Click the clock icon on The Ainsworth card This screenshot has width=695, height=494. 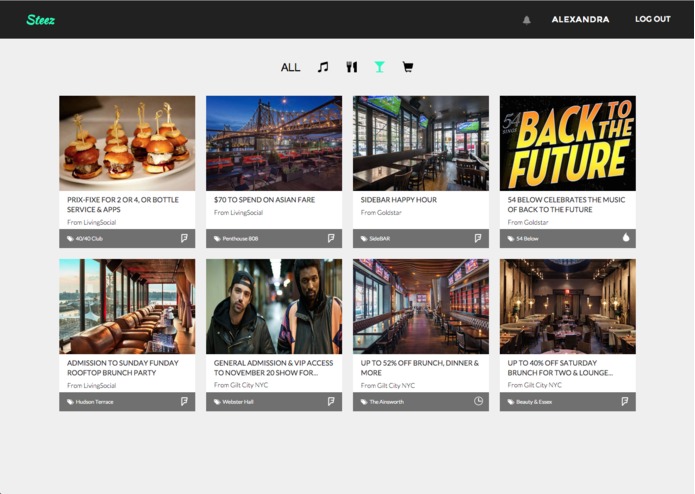click(x=478, y=401)
